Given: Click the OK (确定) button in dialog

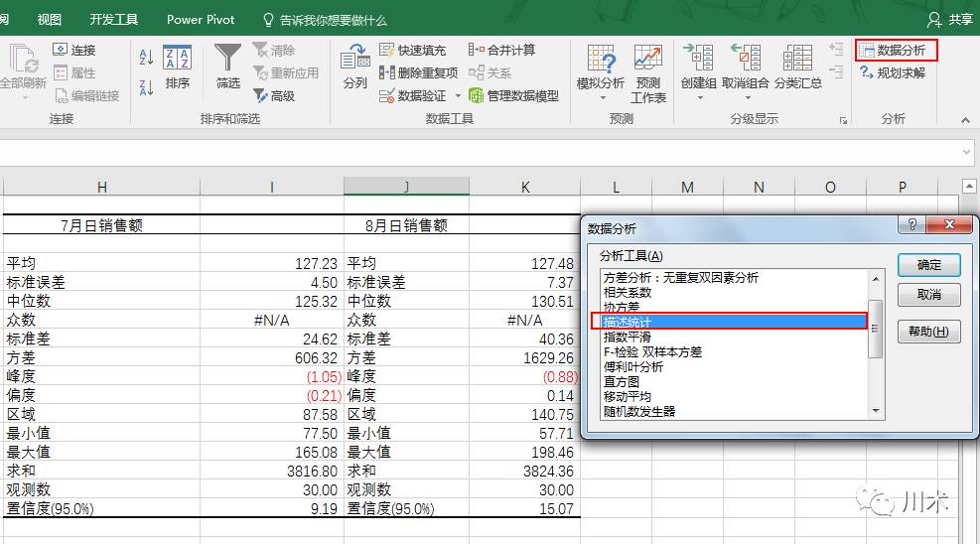Looking at the screenshot, I should (x=928, y=265).
